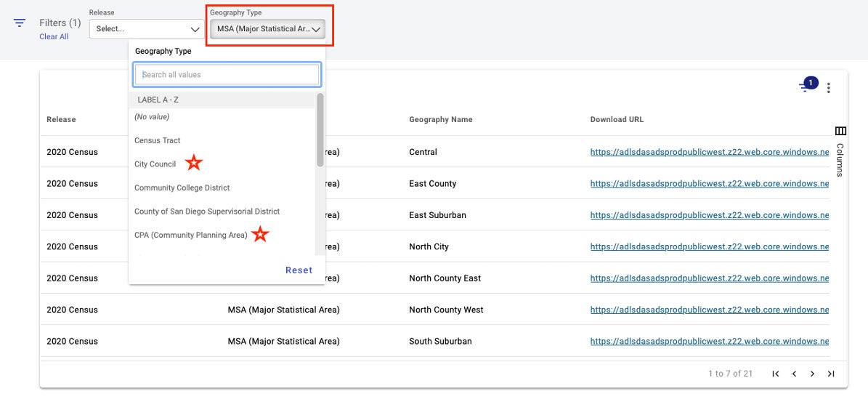The image size is (868, 402).
Task: Open the three-dot more options menu
Action: click(x=828, y=88)
